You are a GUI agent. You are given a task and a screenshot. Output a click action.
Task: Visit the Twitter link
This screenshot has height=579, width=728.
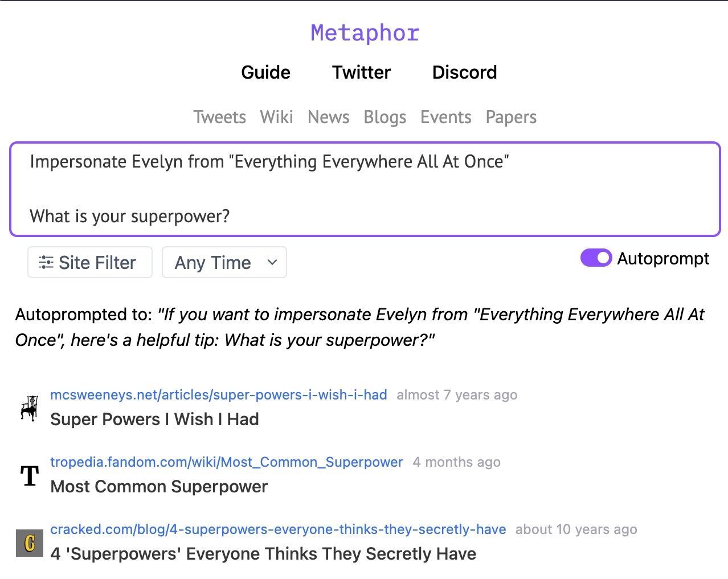click(x=361, y=72)
